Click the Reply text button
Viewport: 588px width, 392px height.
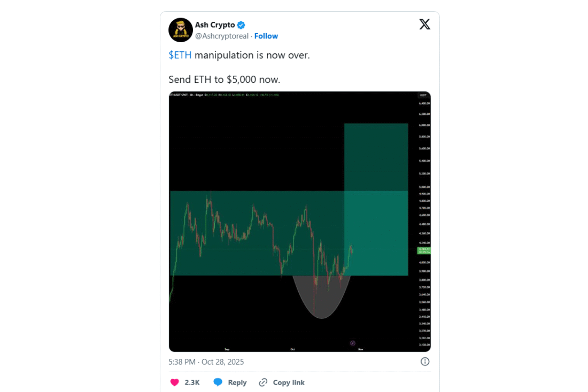click(237, 382)
